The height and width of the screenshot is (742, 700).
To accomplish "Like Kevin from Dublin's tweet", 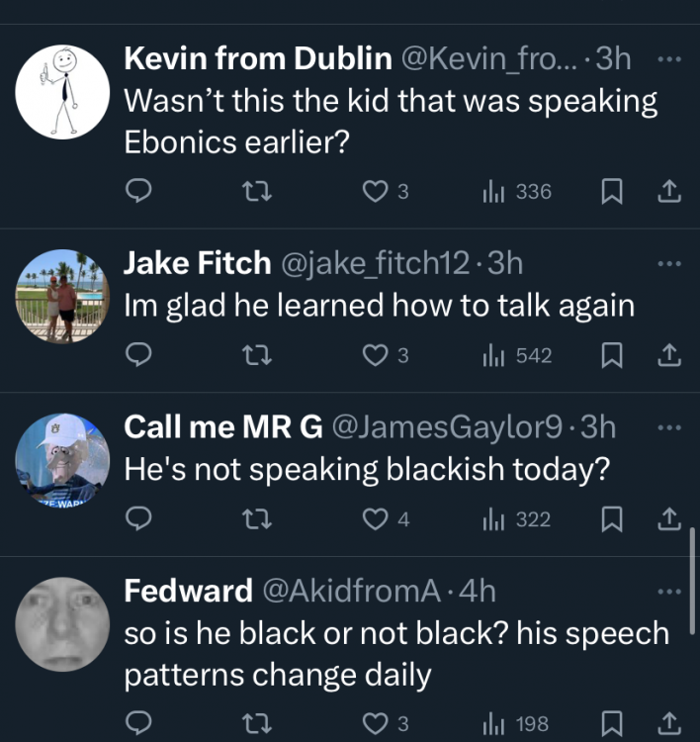I will pos(376,191).
